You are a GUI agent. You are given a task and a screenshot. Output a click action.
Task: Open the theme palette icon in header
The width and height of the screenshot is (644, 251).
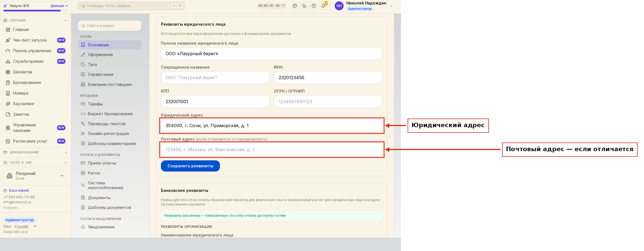coord(295,6)
